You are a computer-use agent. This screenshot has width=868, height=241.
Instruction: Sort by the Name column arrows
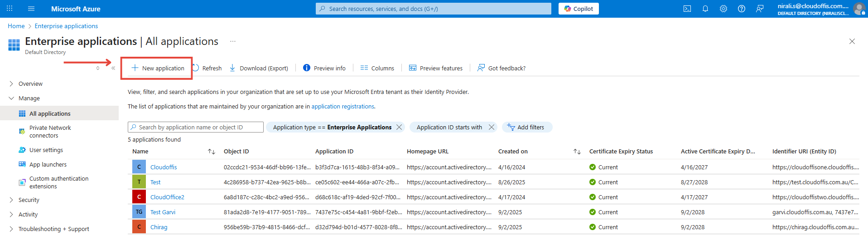(x=212, y=152)
